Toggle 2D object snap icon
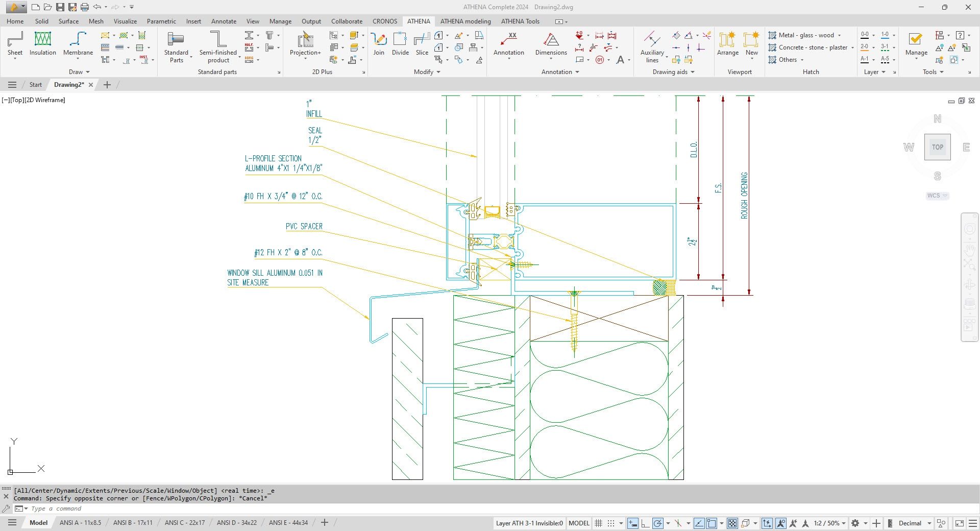Image resolution: width=980 pixels, height=531 pixels. pos(712,523)
